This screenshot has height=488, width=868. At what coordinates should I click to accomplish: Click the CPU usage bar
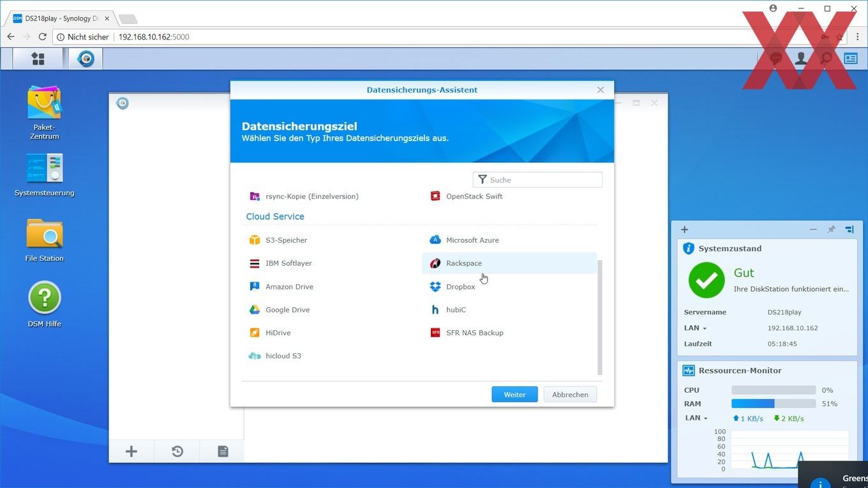point(774,390)
